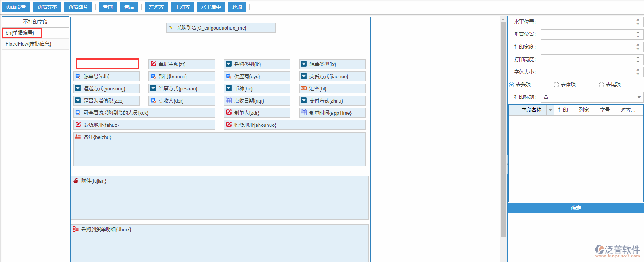644x262 pixels.
Task: Add new text with 新增文本
Action: 47,7
